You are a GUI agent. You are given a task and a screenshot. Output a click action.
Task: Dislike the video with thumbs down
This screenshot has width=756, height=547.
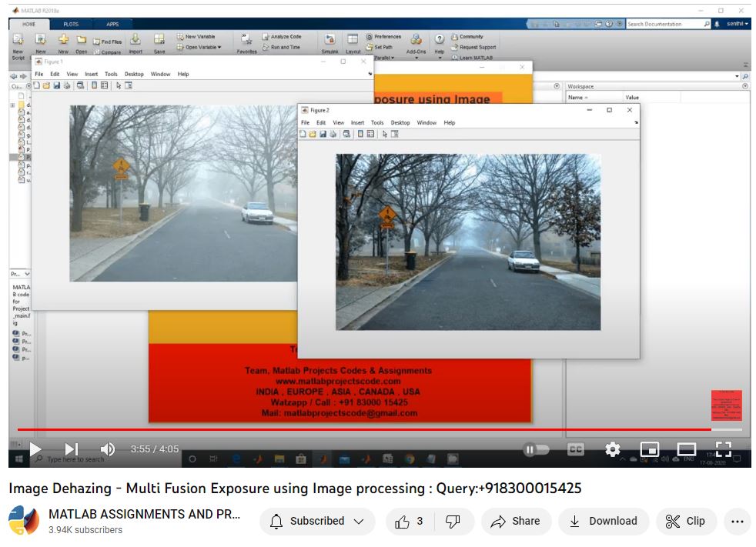453,521
